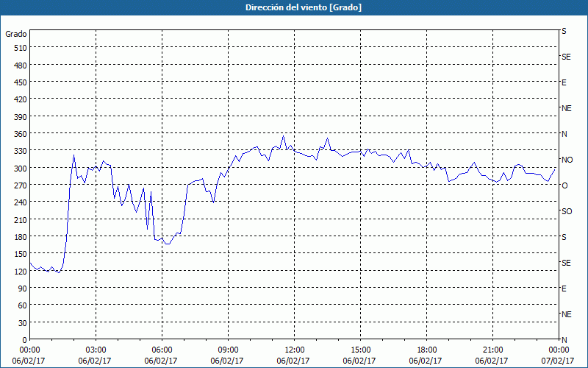The width and height of the screenshot is (588, 368).
Task: Click the title 'Dirección del viento [Grado]'
Action: click(x=304, y=7)
